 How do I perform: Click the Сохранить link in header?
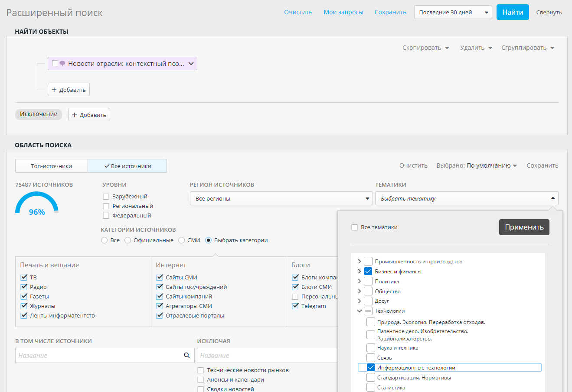(390, 12)
